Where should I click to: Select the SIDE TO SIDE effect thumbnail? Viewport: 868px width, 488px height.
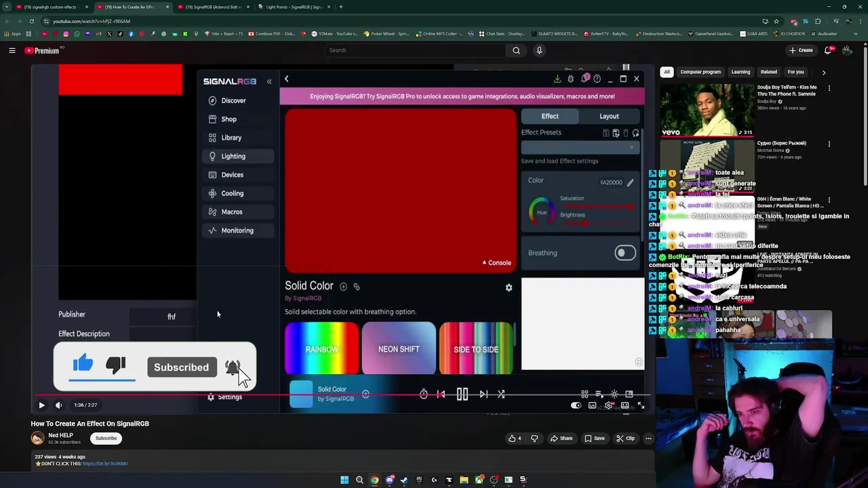pos(476,348)
